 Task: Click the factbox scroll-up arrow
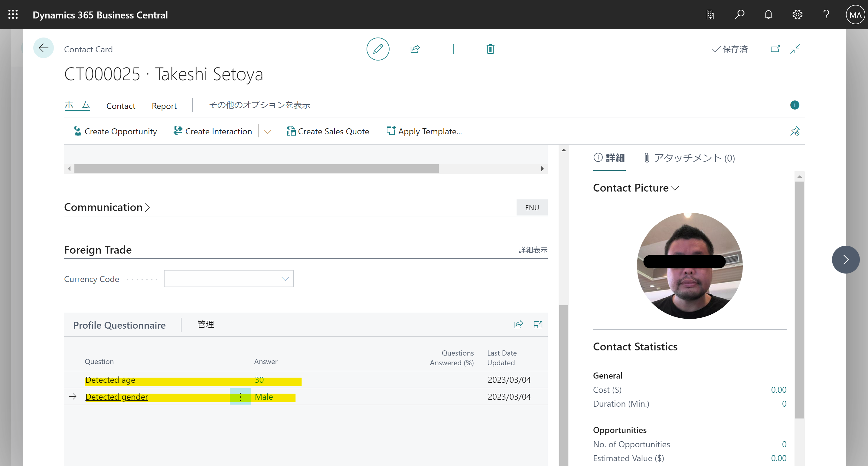(x=799, y=176)
